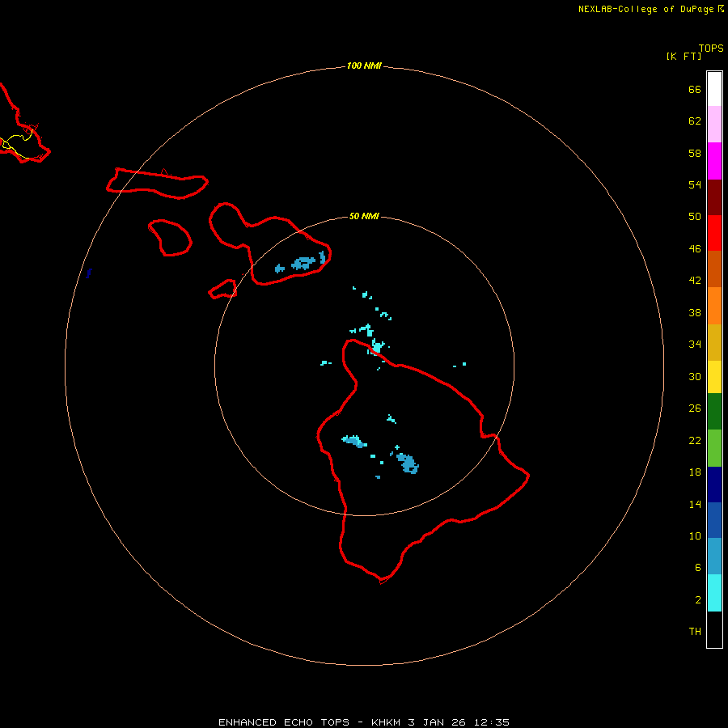Click the navy 14-18 kft legend swatch

coord(714,485)
